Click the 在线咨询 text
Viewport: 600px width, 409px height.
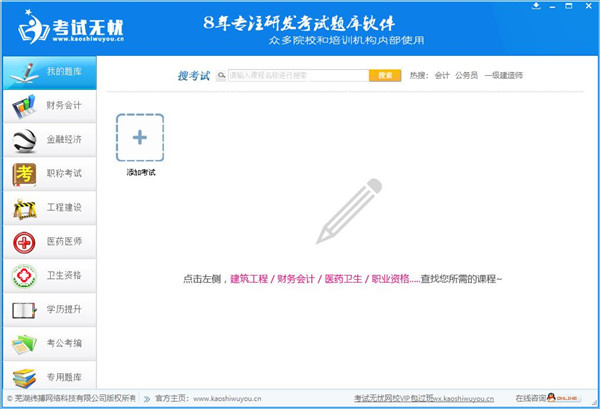click(530, 398)
